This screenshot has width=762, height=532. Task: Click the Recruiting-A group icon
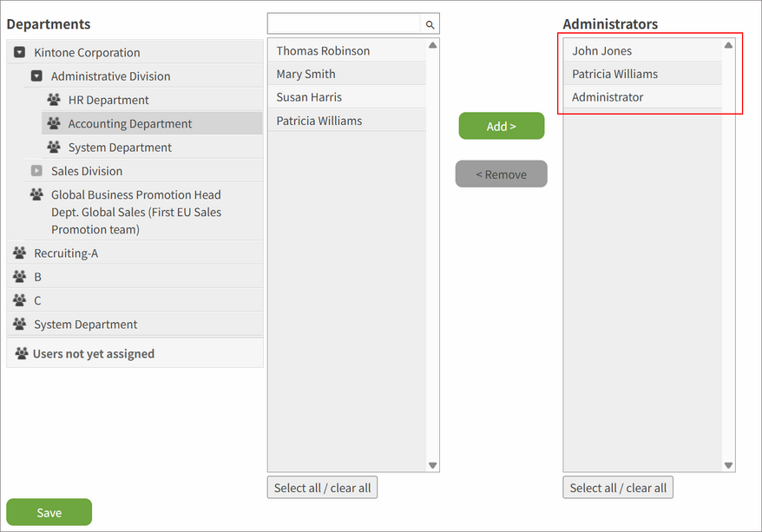[x=18, y=253]
